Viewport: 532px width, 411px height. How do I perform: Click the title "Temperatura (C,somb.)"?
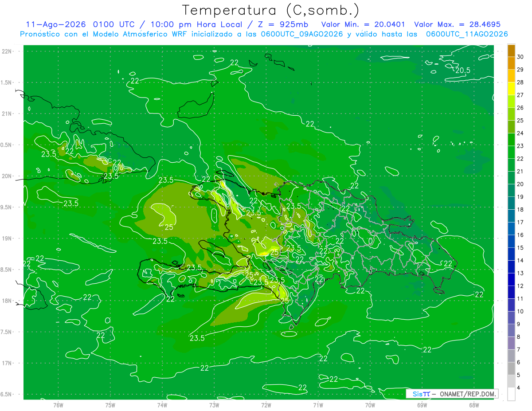(271, 10)
